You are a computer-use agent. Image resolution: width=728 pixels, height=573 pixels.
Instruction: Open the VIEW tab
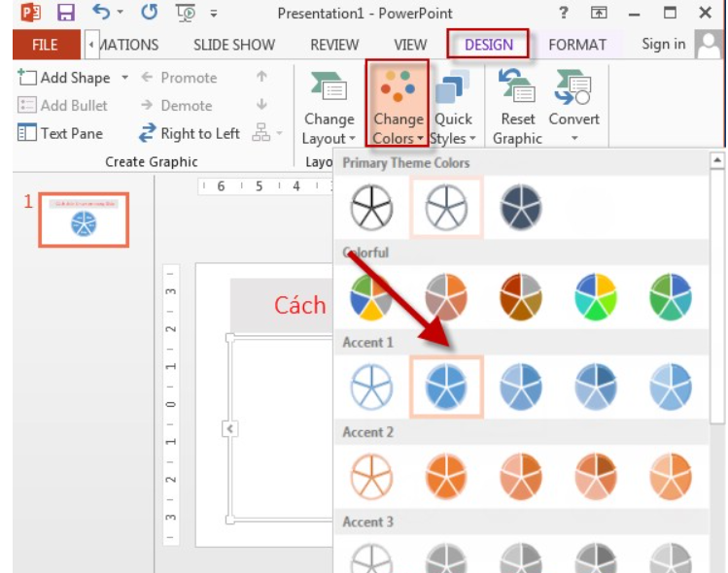[410, 45]
